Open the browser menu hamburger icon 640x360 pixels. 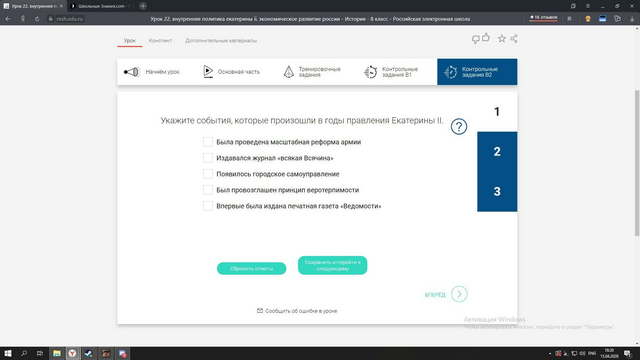pyautogui.click(x=588, y=6)
